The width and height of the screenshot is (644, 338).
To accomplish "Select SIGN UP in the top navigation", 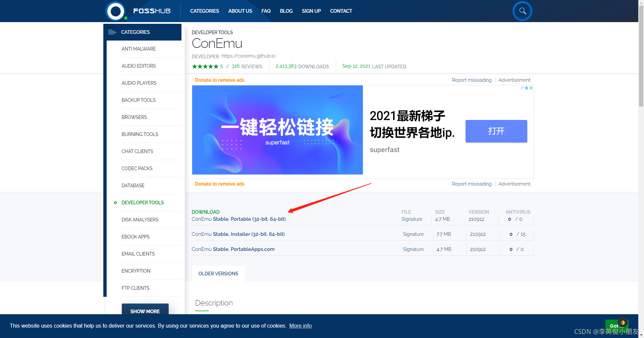I will click(x=311, y=11).
